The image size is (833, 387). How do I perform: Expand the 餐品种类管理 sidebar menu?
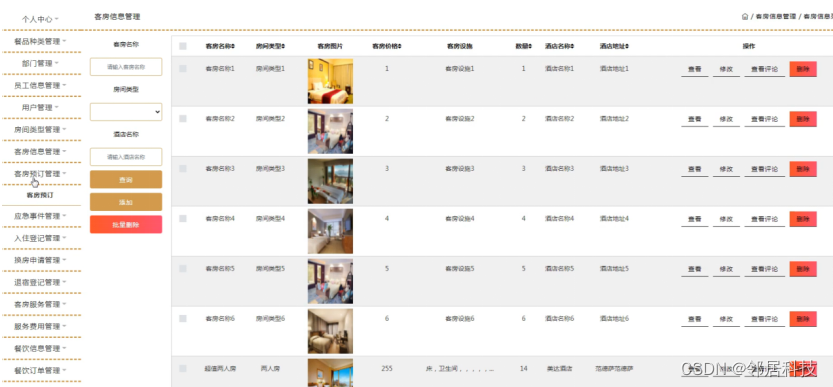40,41
